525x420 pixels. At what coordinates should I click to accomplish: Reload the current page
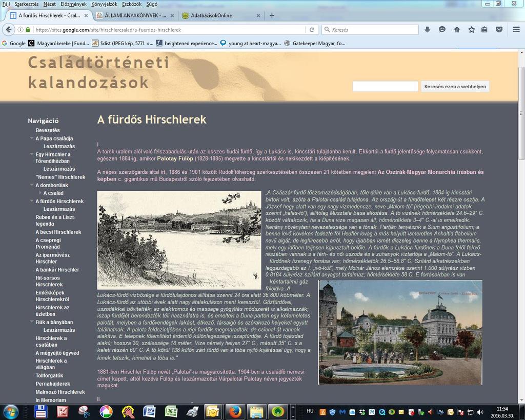[x=312, y=29]
